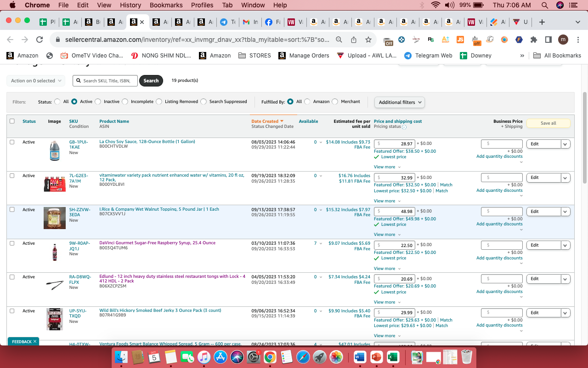588x368 pixels.
Task: Open the Feedback tab
Action: pos(23,342)
